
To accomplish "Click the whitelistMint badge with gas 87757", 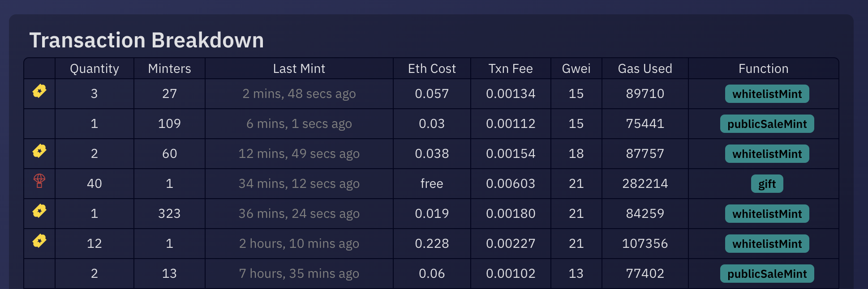I will point(767,154).
